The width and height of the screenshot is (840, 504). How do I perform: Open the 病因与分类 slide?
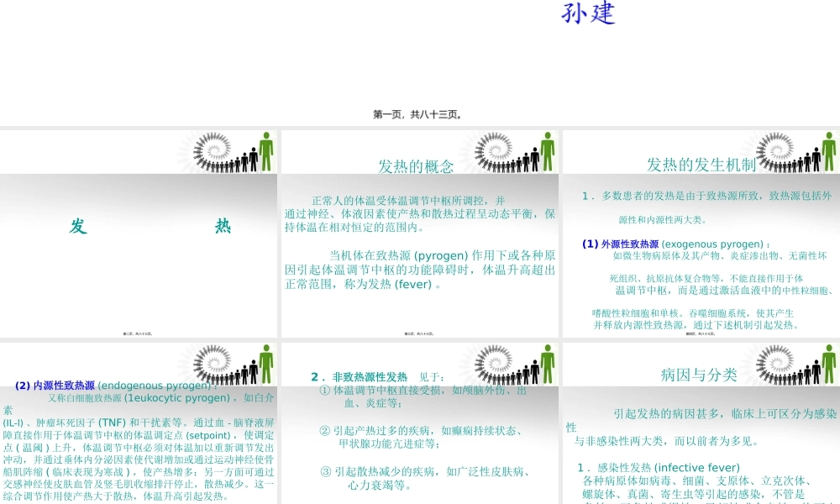(701, 420)
